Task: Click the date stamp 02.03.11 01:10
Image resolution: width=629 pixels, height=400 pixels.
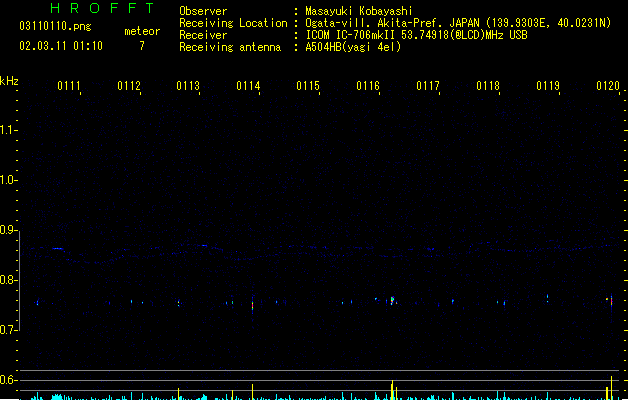Action: click(61, 46)
